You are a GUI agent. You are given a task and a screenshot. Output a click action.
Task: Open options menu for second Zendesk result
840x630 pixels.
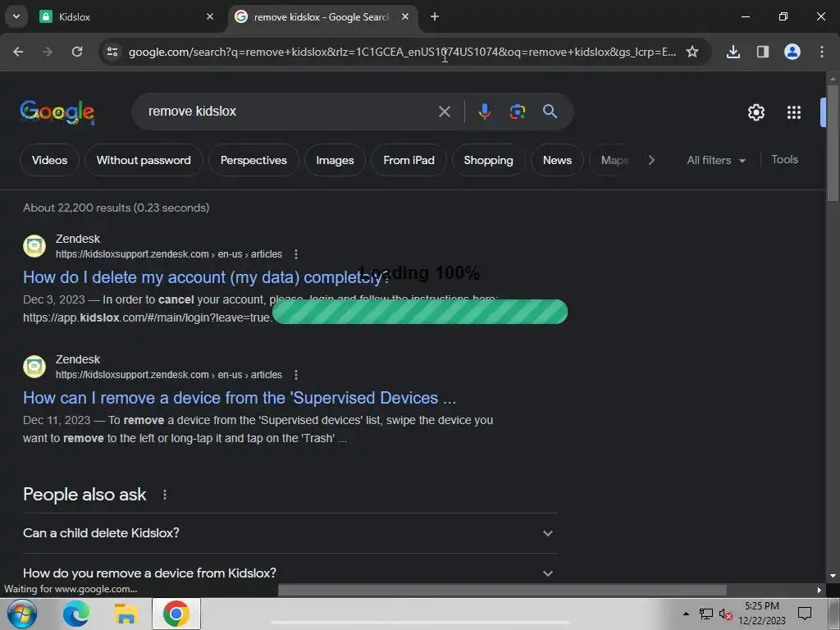296,375
